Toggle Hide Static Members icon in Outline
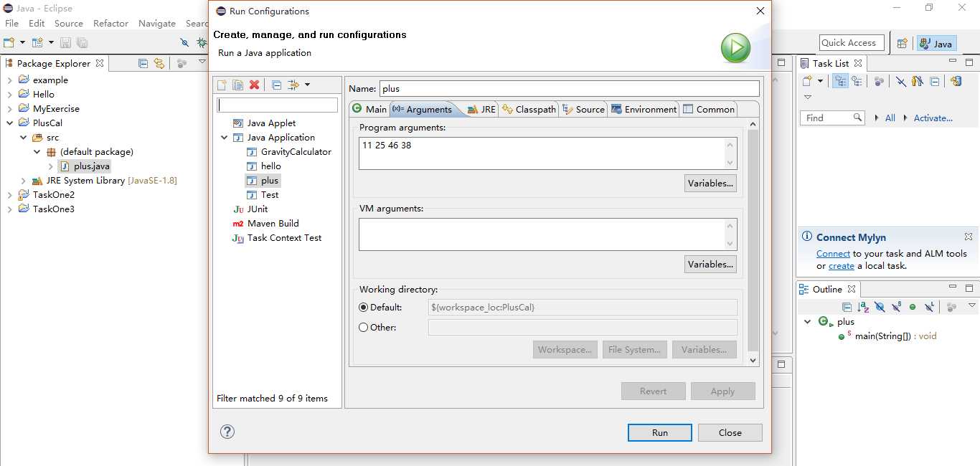 coord(896,307)
